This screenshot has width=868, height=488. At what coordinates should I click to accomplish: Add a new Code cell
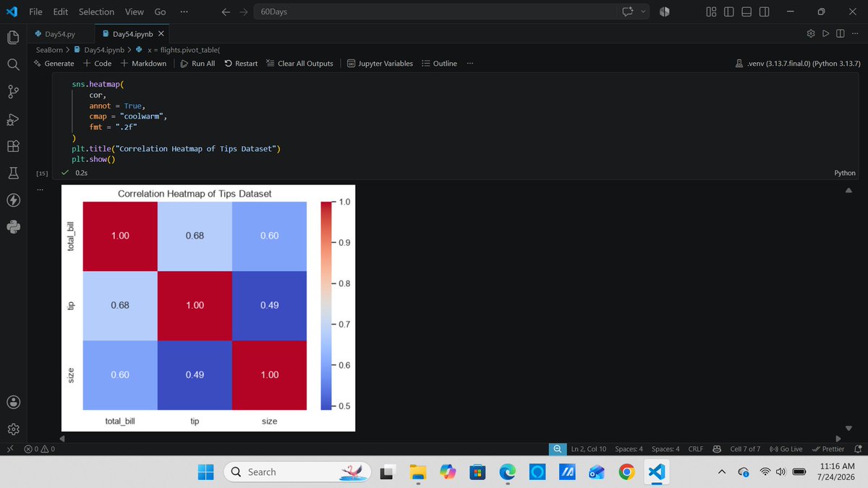pyautogui.click(x=98, y=63)
